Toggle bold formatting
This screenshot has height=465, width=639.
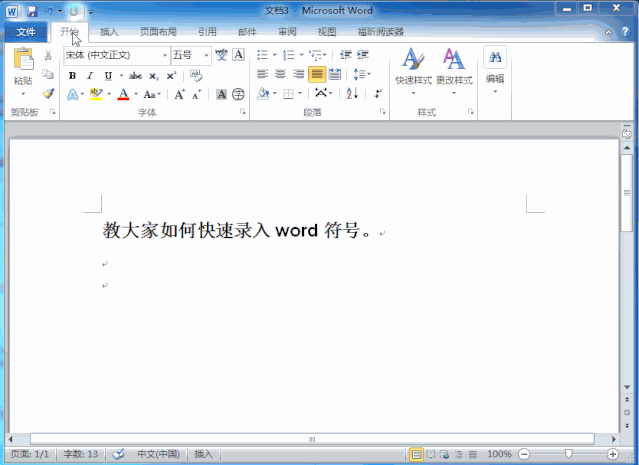coord(72,76)
